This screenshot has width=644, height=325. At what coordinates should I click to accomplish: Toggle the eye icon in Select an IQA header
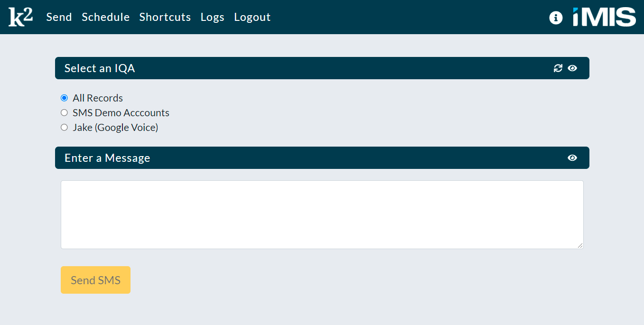pos(572,68)
